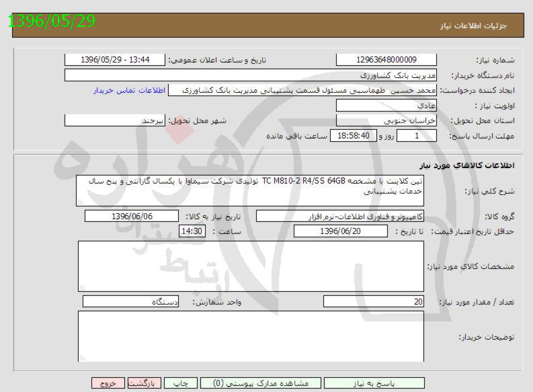Screen dimensions: 533x392
Task: Focus the ایجاد کننده درخواست field
Action: coord(302,90)
